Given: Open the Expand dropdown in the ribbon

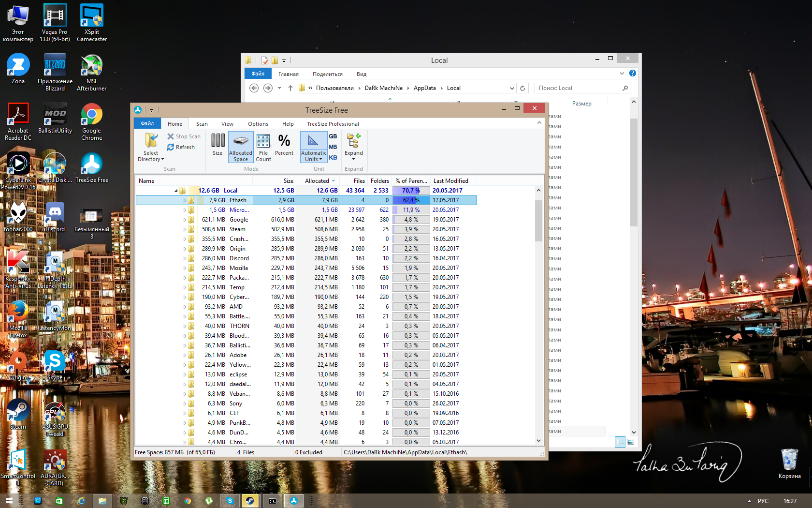Looking at the screenshot, I should click(x=354, y=147).
